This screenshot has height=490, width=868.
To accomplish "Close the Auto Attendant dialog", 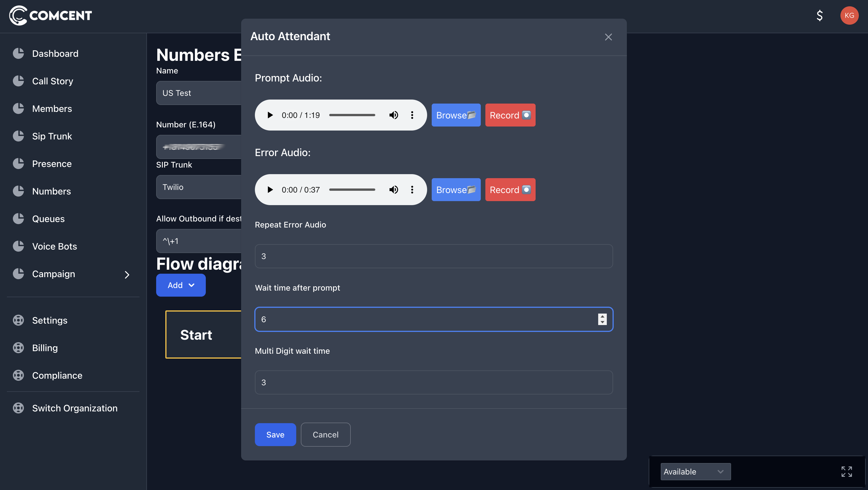I will pos(608,37).
